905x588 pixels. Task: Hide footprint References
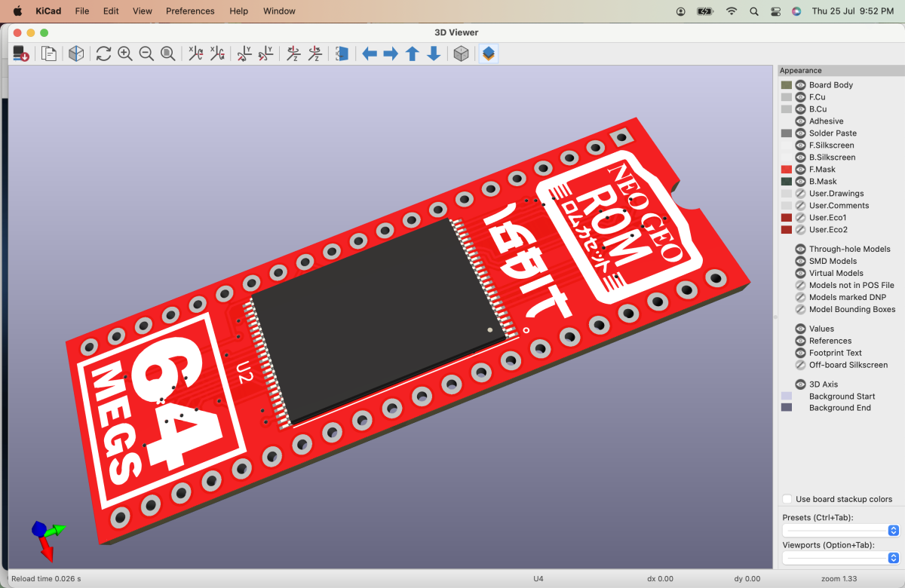pyautogui.click(x=801, y=341)
